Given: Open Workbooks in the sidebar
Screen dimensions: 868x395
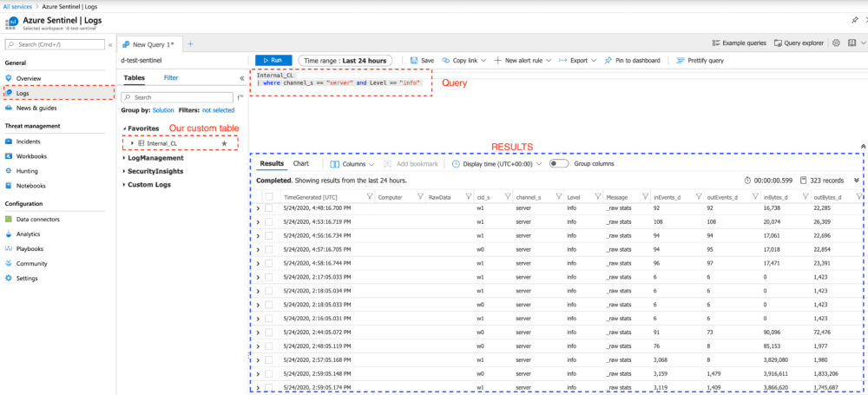Looking at the screenshot, I should point(31,156).
